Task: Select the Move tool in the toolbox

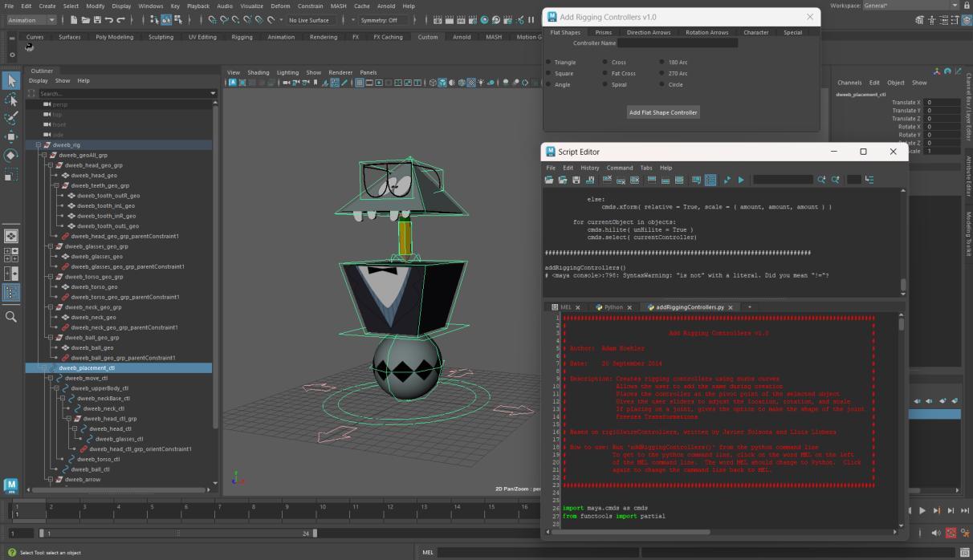Action: tap(11, 136)
